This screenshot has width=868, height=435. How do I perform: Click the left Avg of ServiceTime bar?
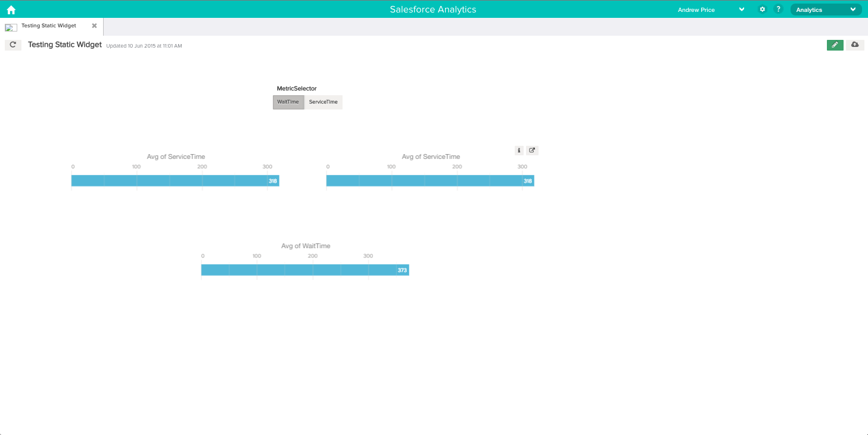pyautogui.click(x=175, y=181)
